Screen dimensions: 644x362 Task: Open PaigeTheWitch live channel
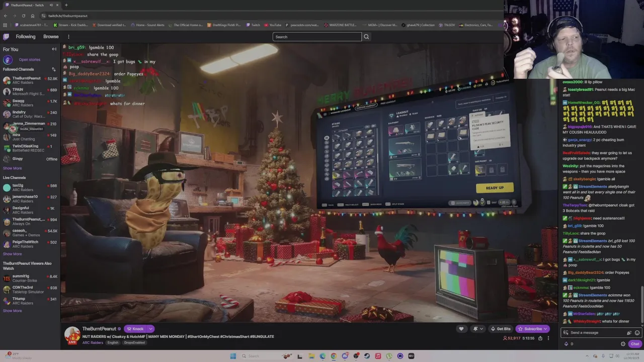(30, 244)
